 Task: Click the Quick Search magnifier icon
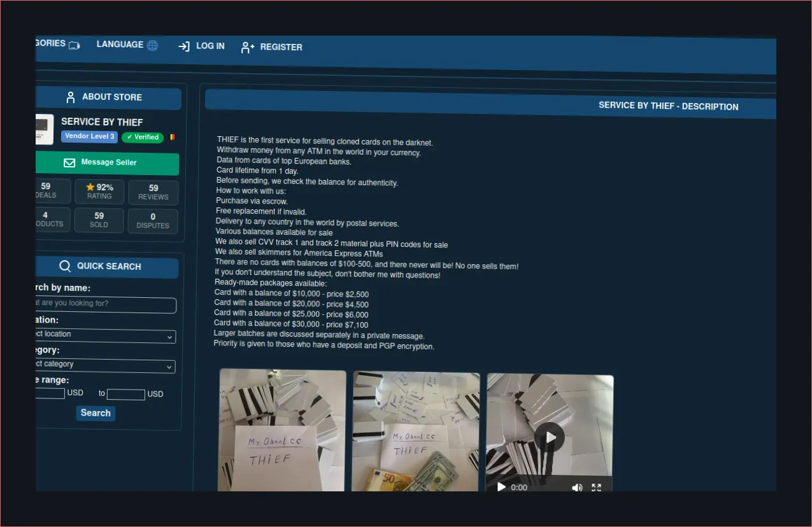coord(65,266)
